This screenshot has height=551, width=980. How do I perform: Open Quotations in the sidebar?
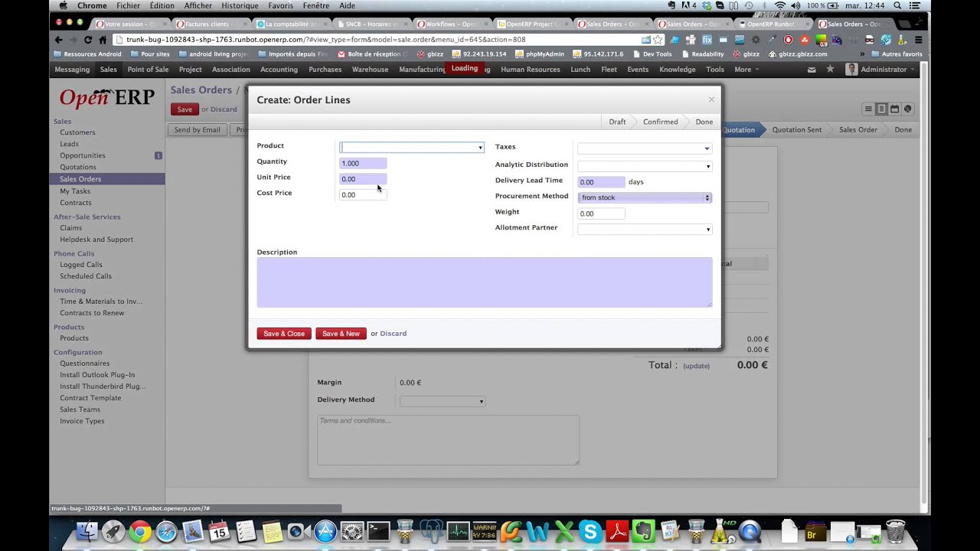tap(78, 167)
